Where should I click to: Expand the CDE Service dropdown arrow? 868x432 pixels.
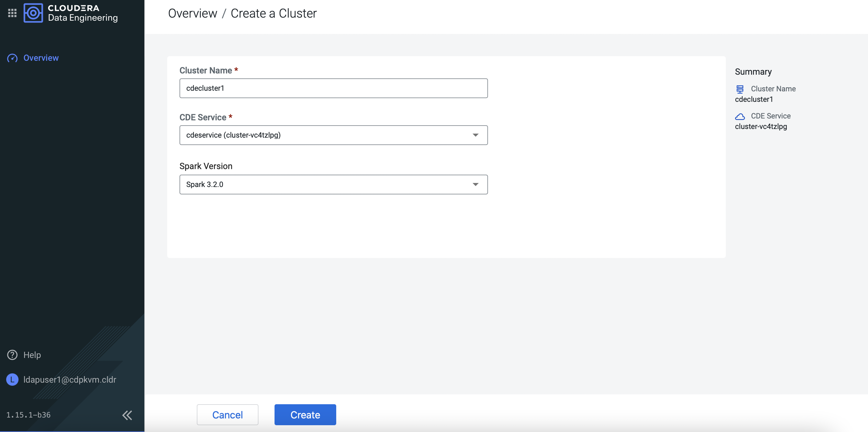coord(475,135)
